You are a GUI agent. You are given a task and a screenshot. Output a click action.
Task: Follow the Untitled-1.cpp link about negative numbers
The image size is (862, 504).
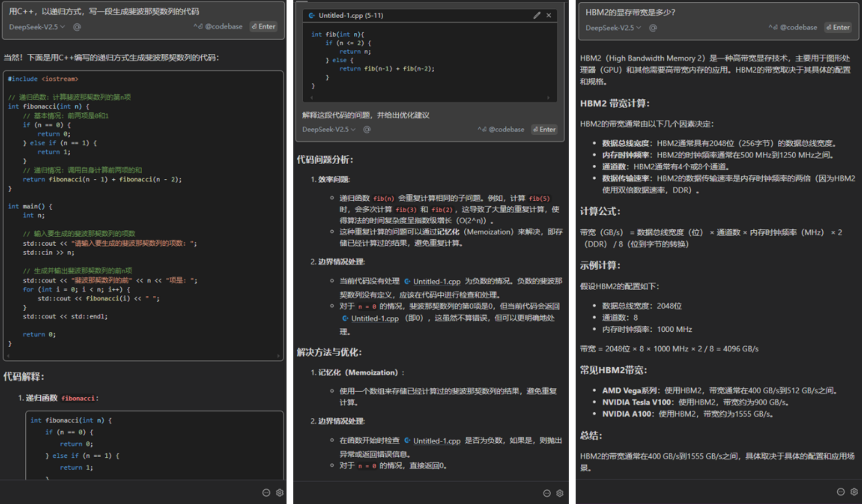(436, 282)
